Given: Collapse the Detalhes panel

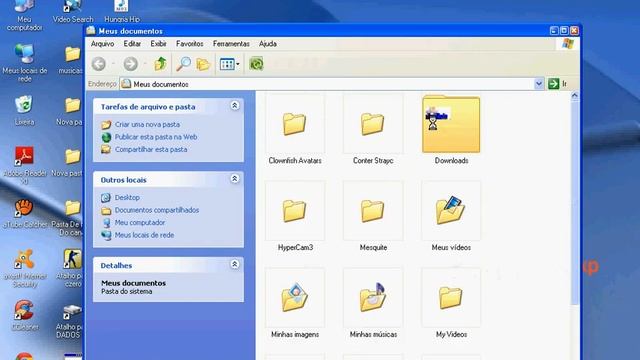Looking at the screenshot, I should pos(235,264).
